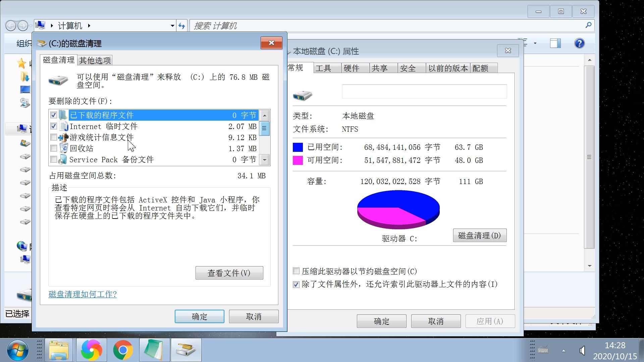Check 压缩此驱动器以节约磁盘空间 option
This screenshot has width=644, height=362.
[x=296, y=271]
